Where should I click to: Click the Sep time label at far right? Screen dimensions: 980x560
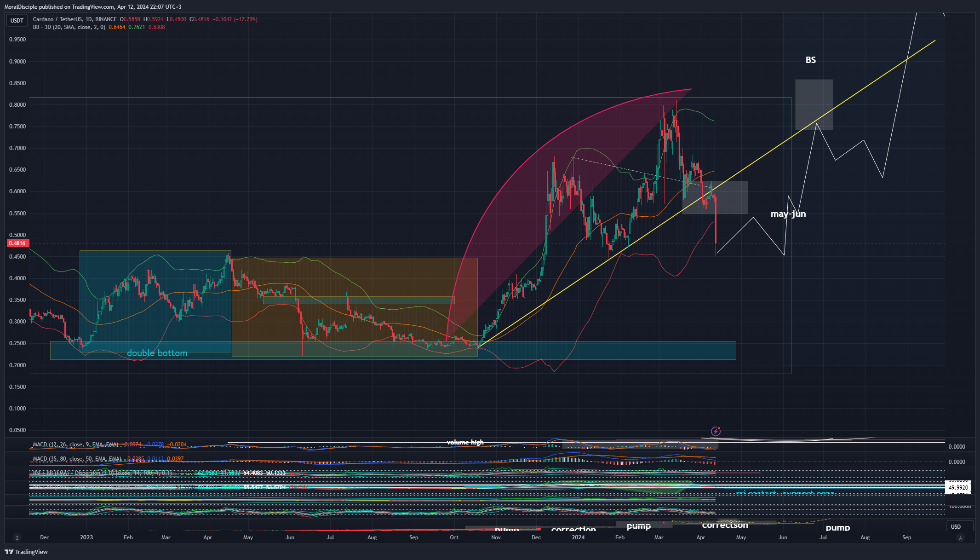(906, 537)
